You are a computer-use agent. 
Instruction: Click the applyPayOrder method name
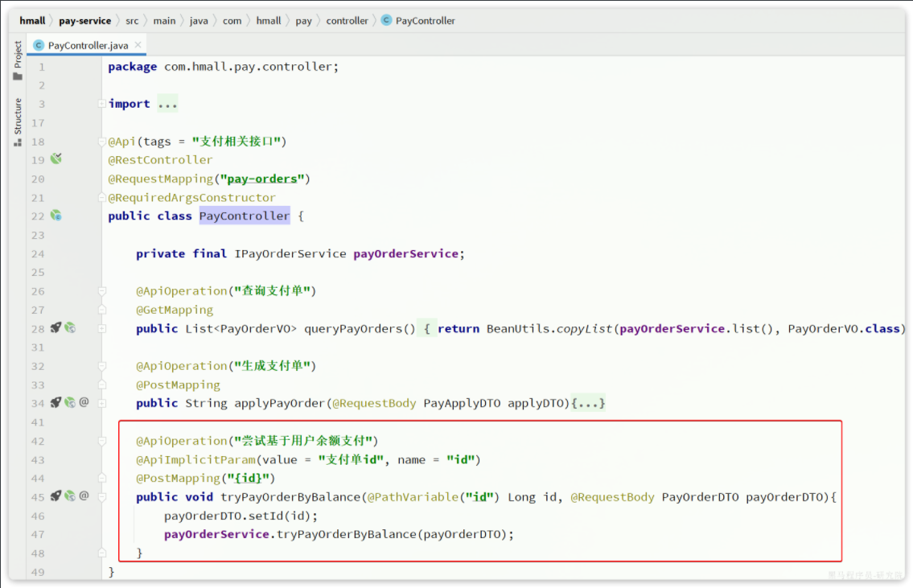[279, 403]
